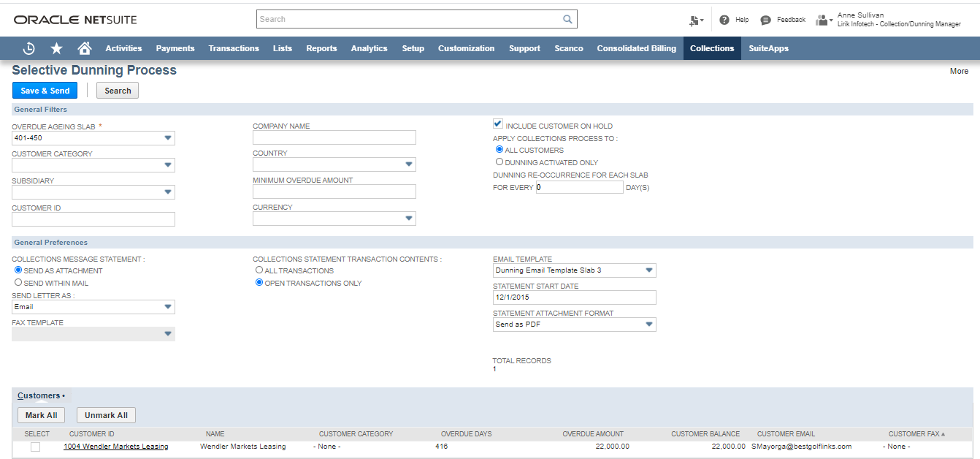The width and height of the screenshot is (980, 459).
Task: Click the global Search input field
Action: (410, 19)
